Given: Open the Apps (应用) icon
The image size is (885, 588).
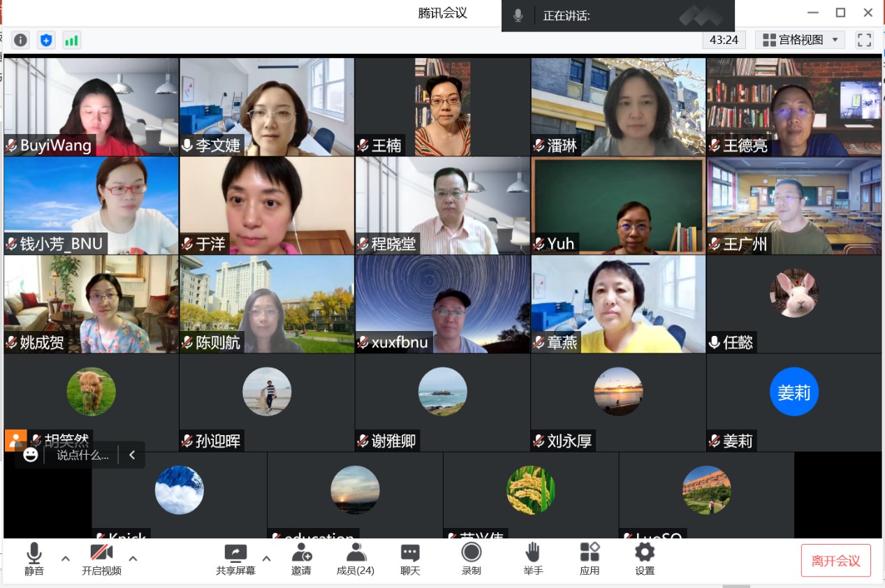Looking at the screenshot, I should pos(590,559).
